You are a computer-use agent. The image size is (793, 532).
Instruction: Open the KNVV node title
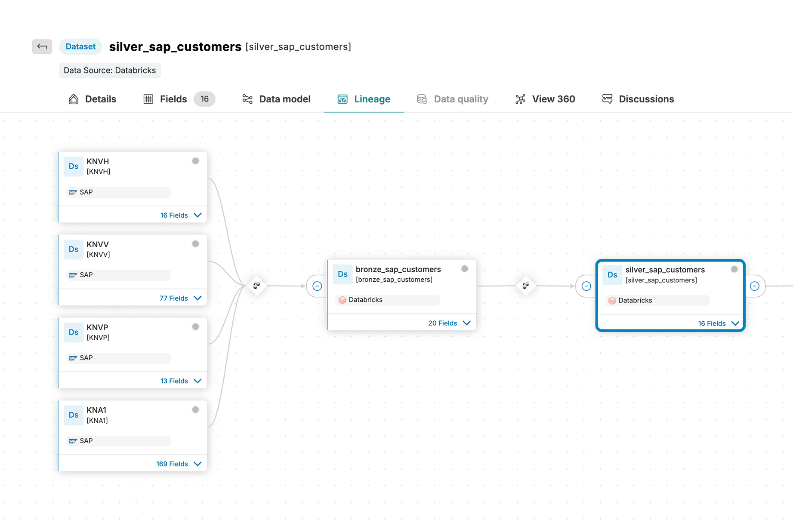[98, 244]
